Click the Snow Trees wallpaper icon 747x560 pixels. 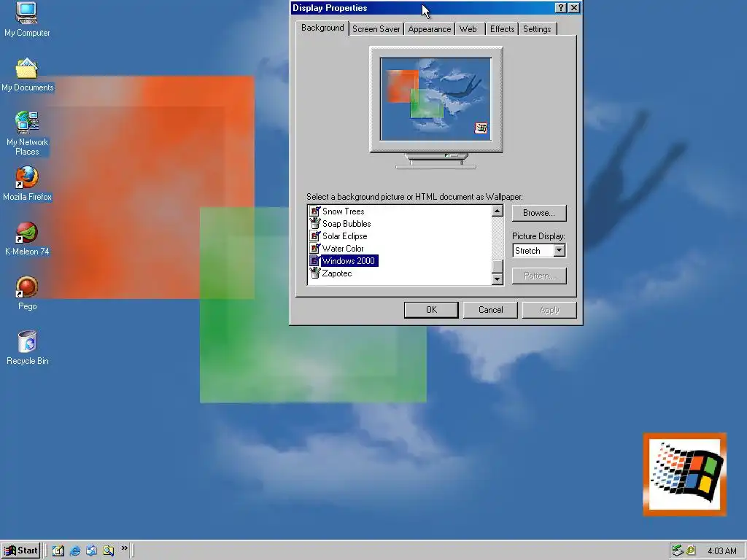click(315, 211)
